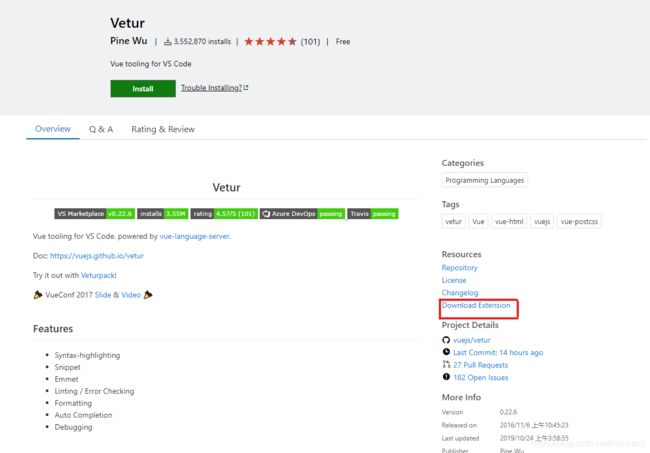Click the installs download icon
Image resolution: width=650 pixels, height=453 pixels.
pos(167,41)
